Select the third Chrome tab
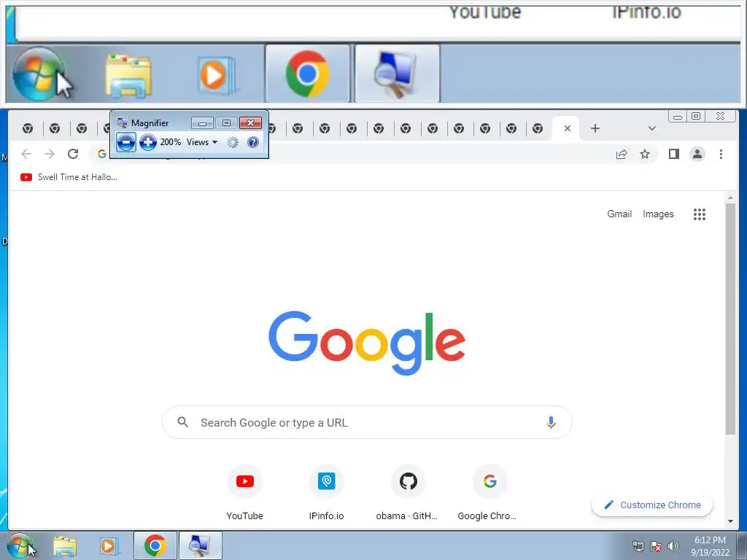 [82, 128]
